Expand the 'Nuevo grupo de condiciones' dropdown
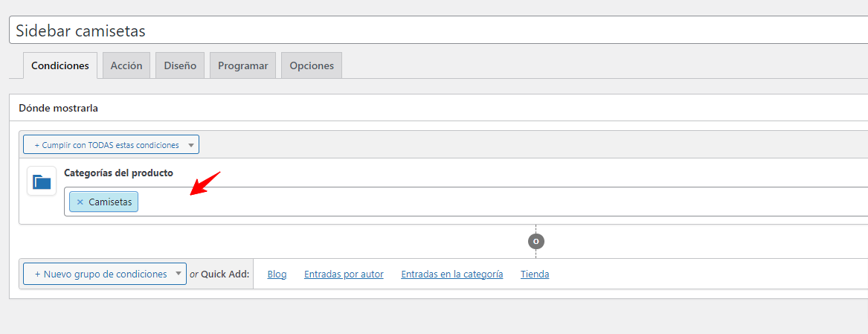Screen dimensions: 868x334 tap(105, 274)
